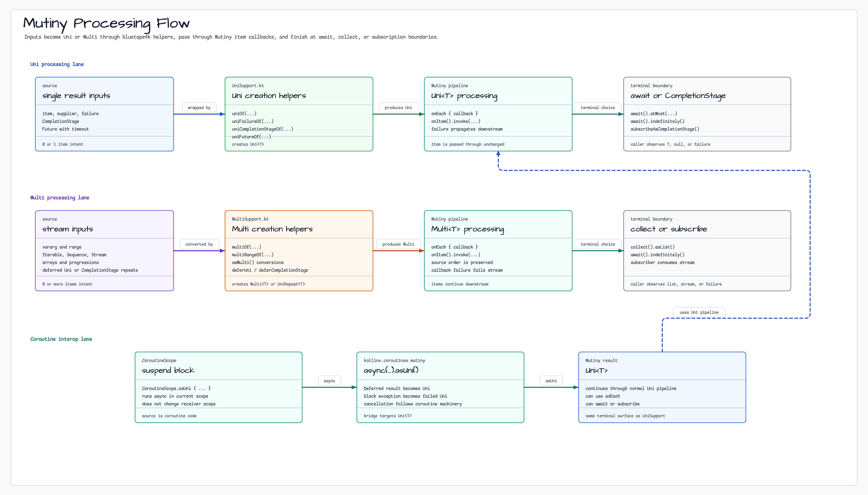Select the 'suspend block' heading
This screenshot has height=495, width=868.
coord(168,371)
